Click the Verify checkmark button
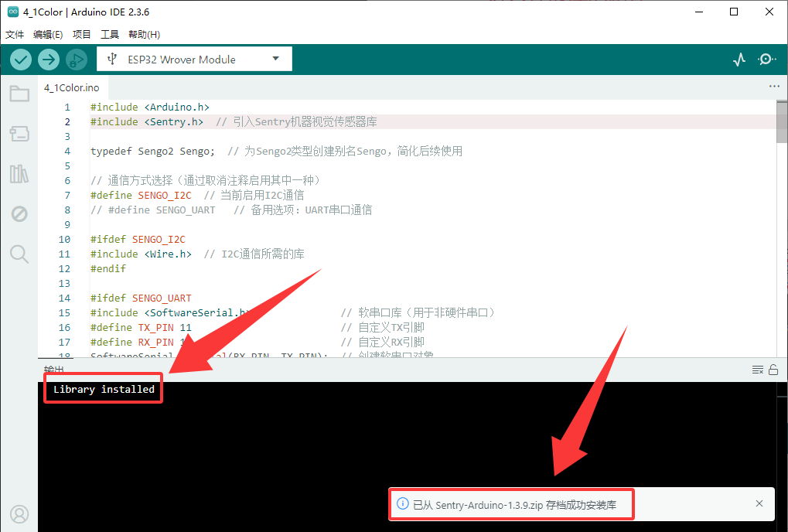This screenshot has height=532, width=788. tap(21, 60)
